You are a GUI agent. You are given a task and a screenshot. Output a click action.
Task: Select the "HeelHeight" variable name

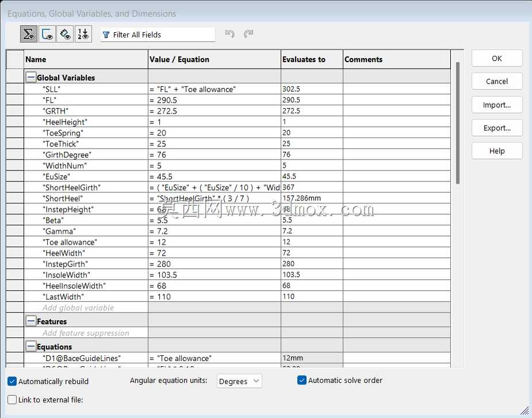pyautogui.click(x=65, y=122)
